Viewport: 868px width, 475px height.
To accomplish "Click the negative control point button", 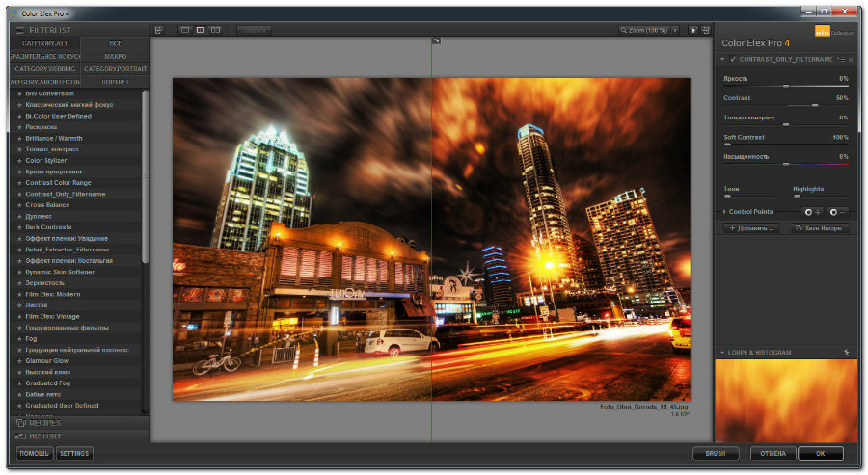I will point(838,211).
